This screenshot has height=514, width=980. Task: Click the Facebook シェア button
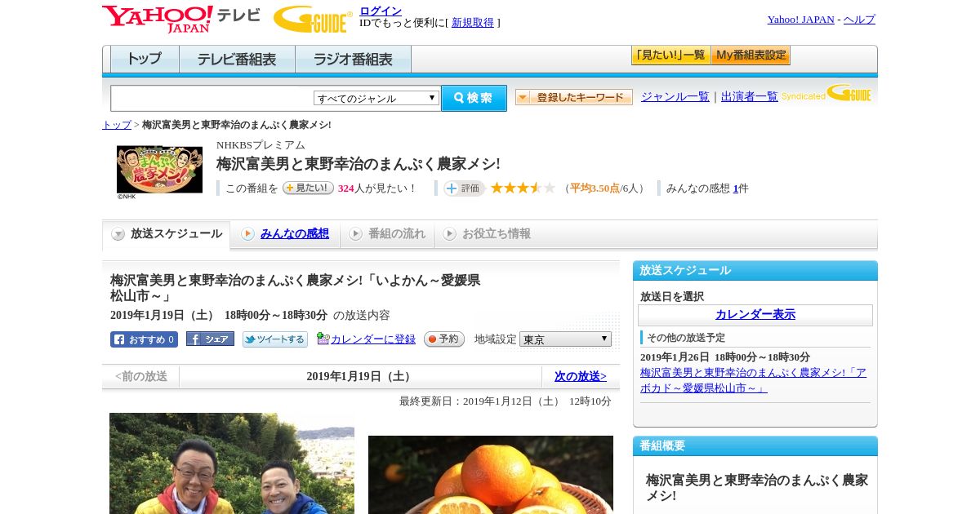[x=210, y=339]
